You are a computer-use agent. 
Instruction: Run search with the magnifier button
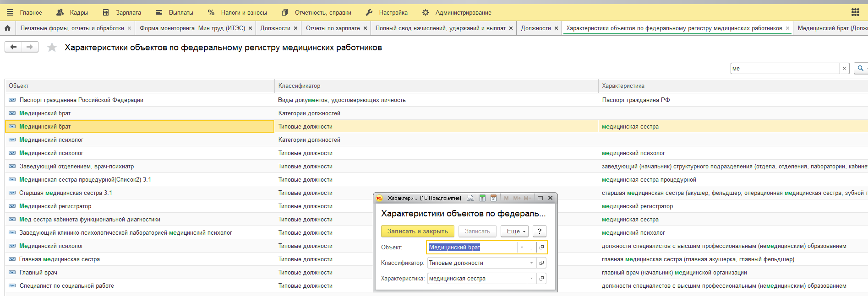tap(861, 68)
